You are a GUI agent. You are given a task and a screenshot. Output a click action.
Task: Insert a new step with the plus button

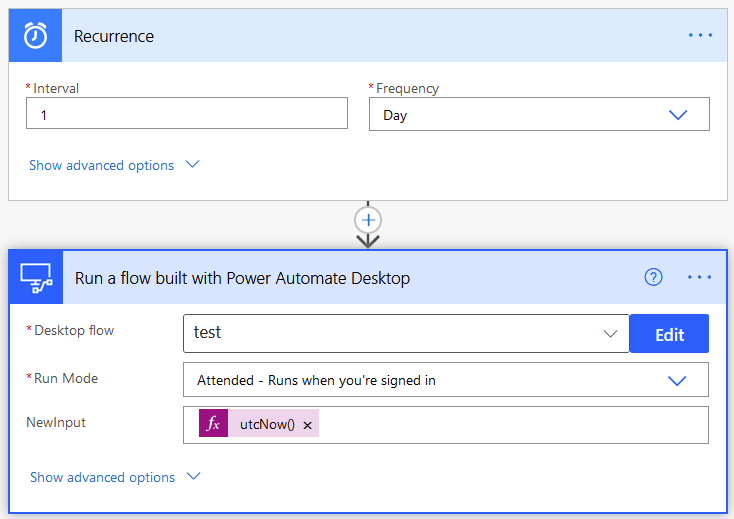[x=368, y=220]
